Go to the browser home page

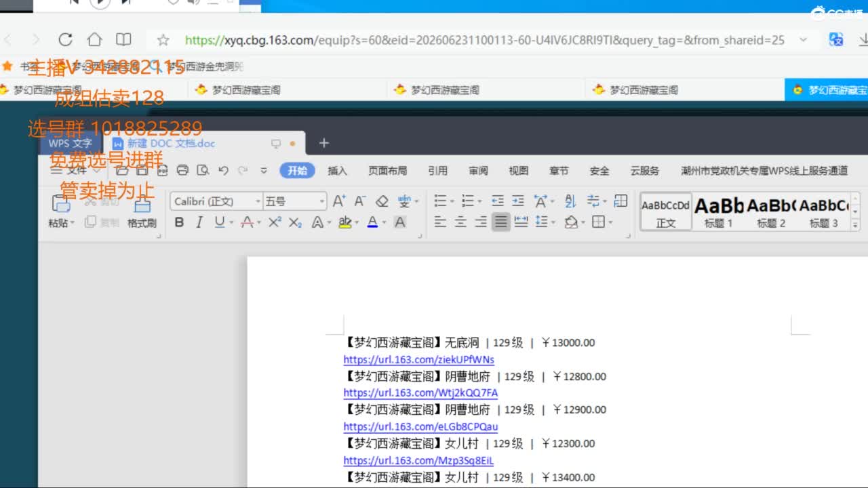pyautogui.click(x=94, y=39)
